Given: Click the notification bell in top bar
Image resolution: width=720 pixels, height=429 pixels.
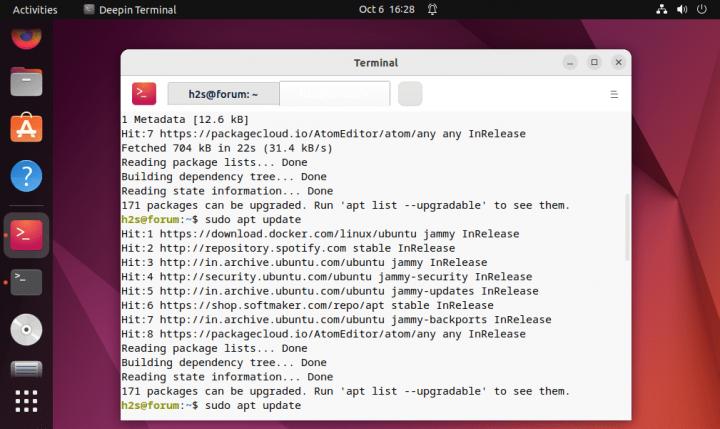Looking at the screenshot, I should click(x=432, y=10).
